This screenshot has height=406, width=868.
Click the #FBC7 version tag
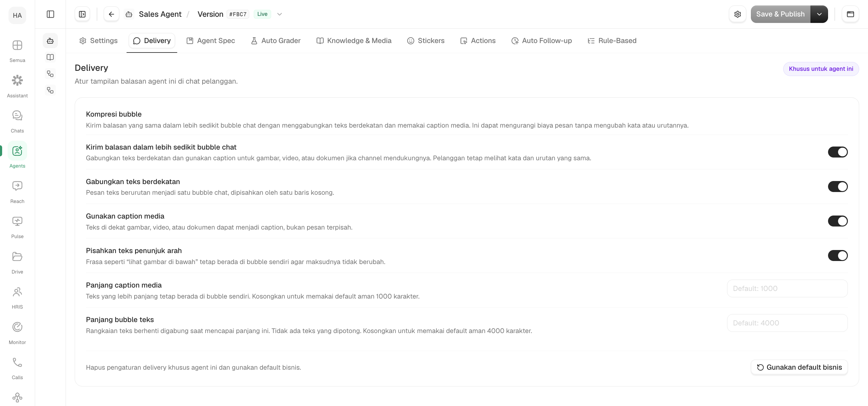pyautogui.click(x=238, y=14)
